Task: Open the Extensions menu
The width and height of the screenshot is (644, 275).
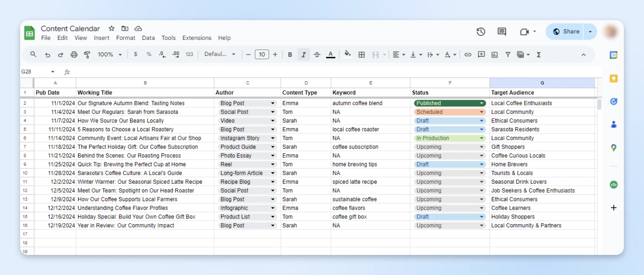Action: point(196,38)
